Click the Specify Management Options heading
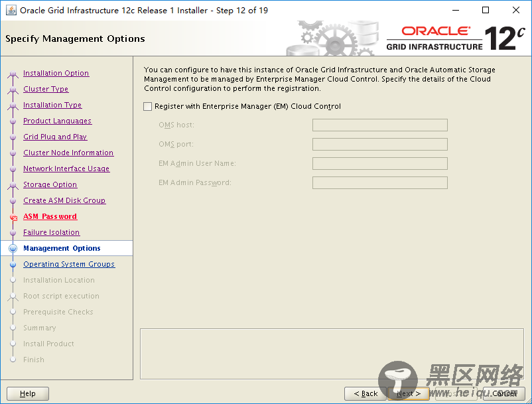Viewport: 532px width, 404px height. click(x=75, y=39)
